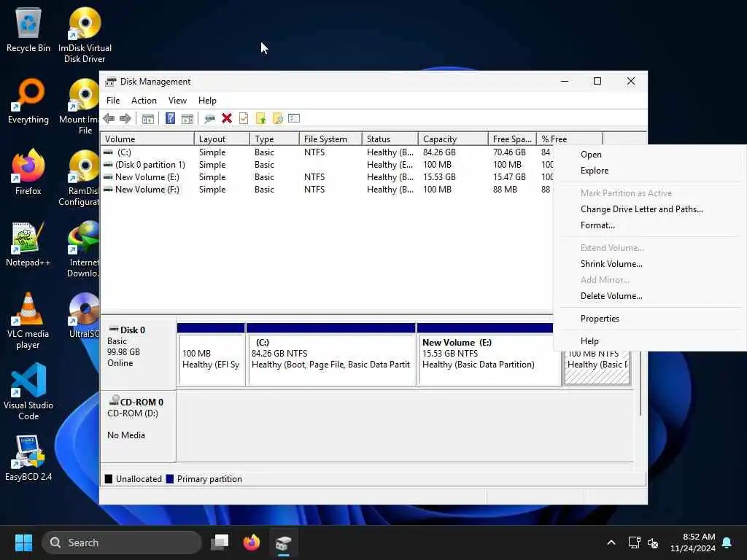Sort by the Volume column header
The width and height of the screenshot is (747, 560).
pos(147,139)
